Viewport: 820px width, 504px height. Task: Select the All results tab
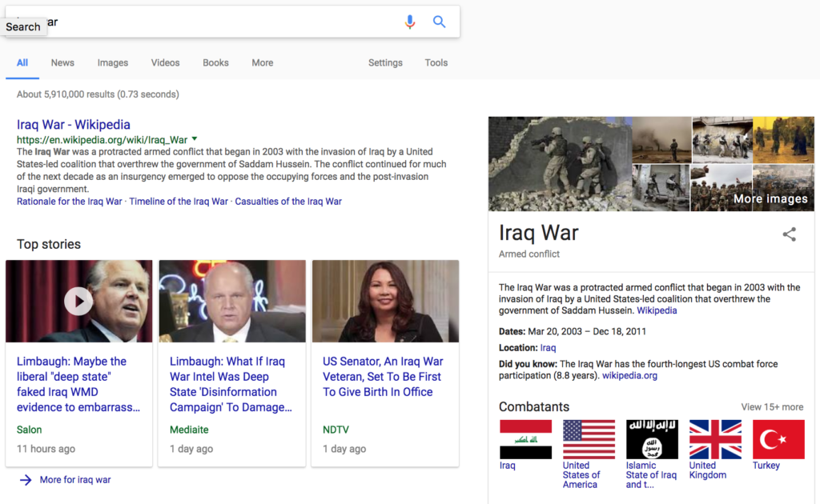(22, 62)
